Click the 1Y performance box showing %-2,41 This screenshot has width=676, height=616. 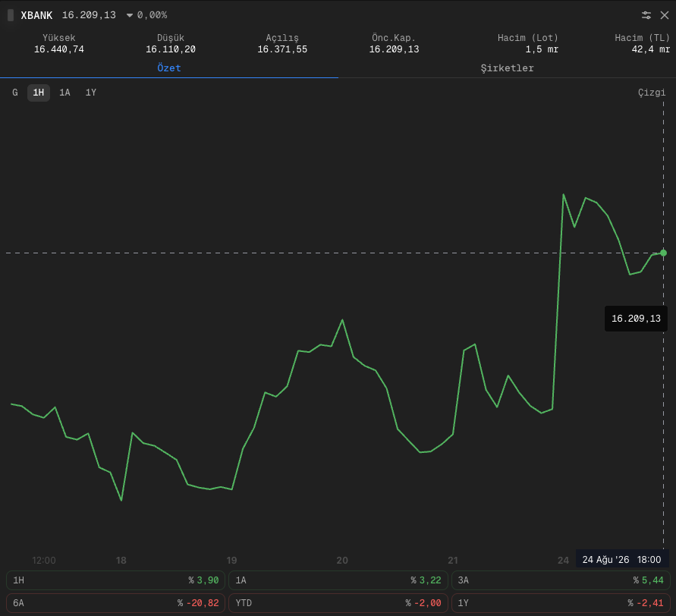click(x=561, y=602)
